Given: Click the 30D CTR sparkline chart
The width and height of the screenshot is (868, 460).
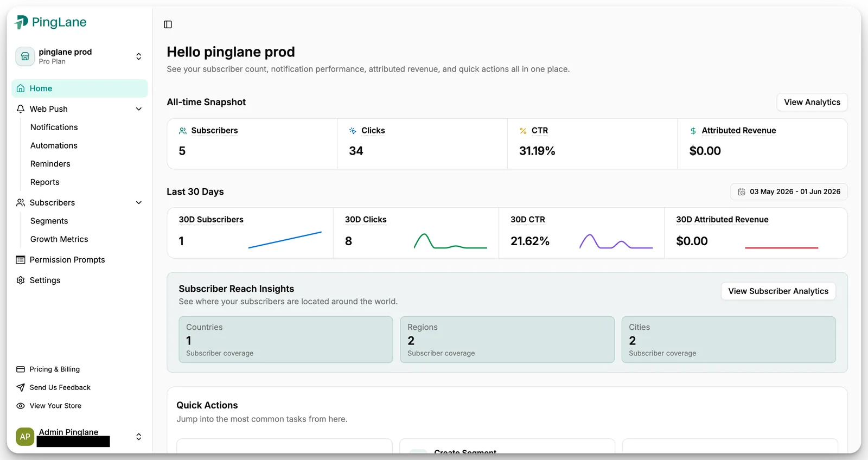Looking at the screenshot, I should pyautogui.click(x=616, y=241).
